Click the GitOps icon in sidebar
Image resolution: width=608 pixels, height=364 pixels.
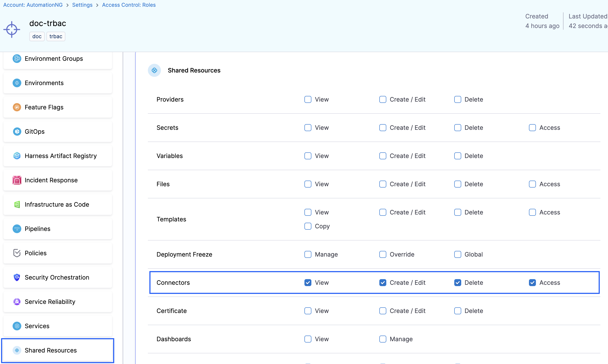coord(17,132)
